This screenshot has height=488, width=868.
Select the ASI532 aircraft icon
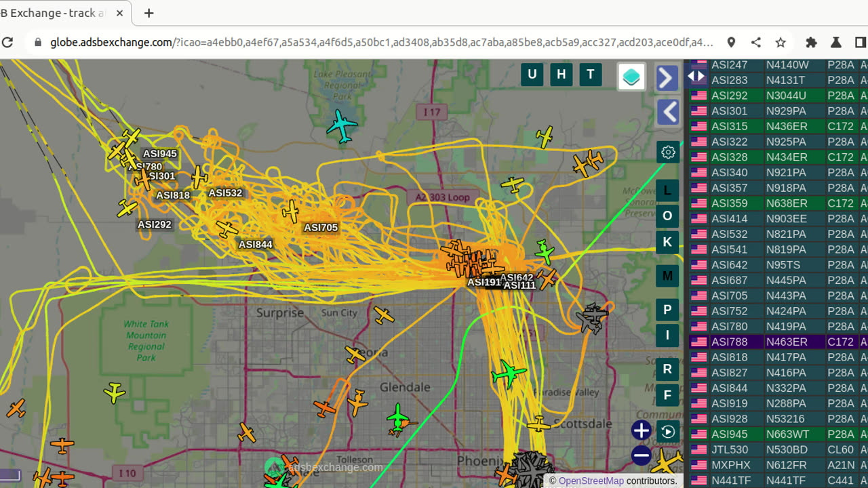[199, 177]
